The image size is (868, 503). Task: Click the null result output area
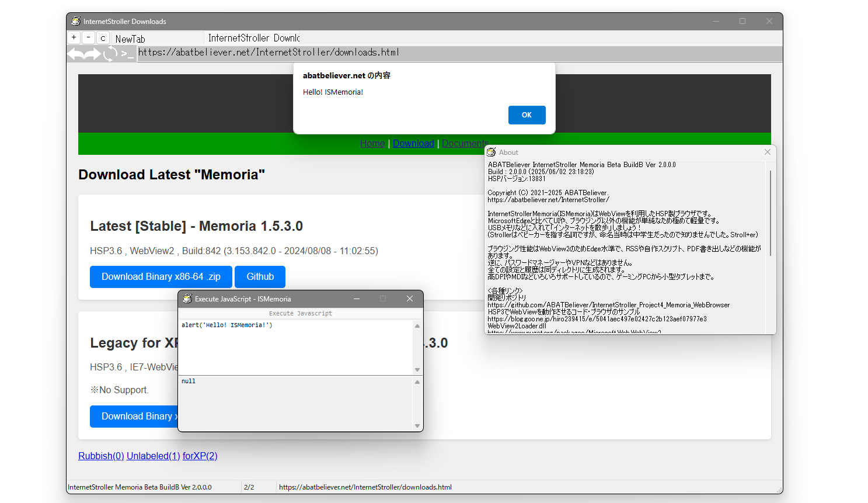click(x=295, y=403)
